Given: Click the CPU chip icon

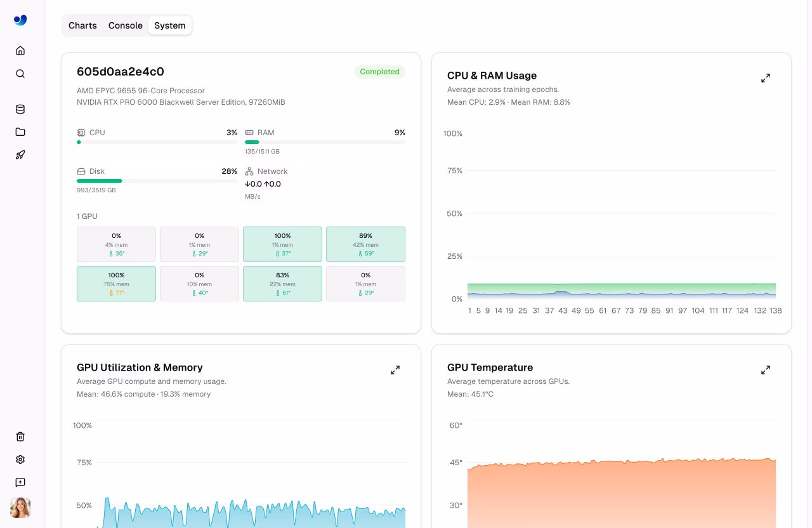Looking at the screenshot, I should [81, 133].
